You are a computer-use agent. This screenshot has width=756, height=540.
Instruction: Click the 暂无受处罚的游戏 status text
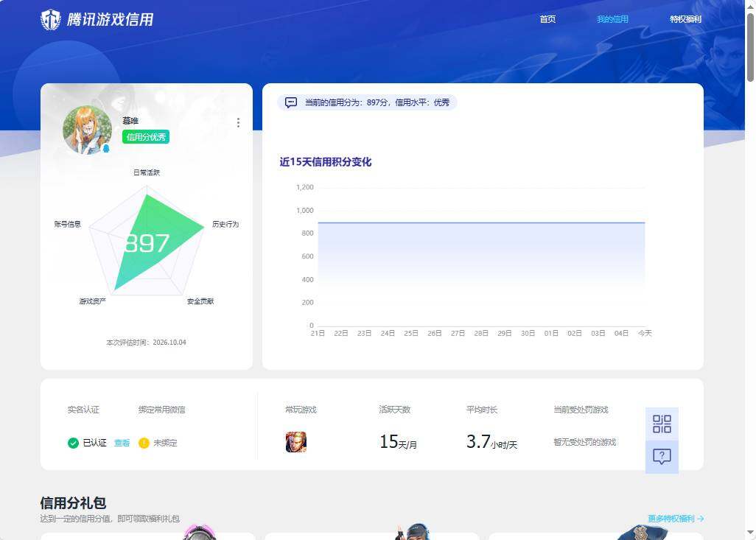pos(585,442)
